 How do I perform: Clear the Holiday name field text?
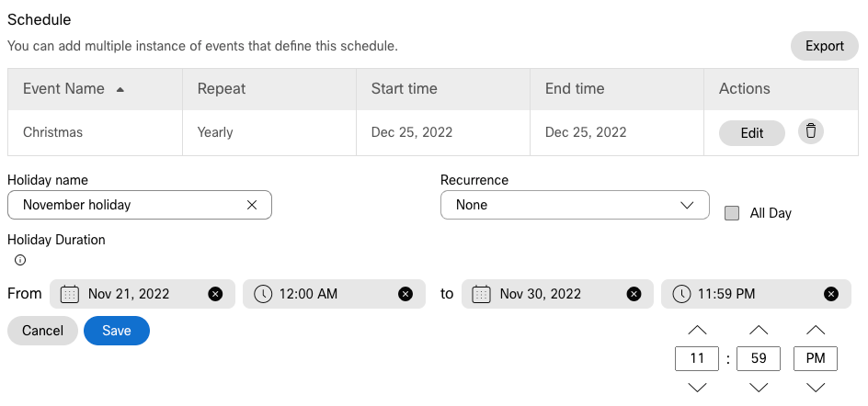pyautogui.click(x=252, y=205)
